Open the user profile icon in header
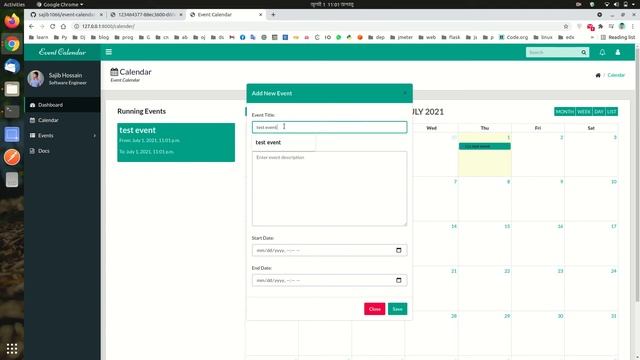The height and width of the screenshot is (360, 640). [618, 52]
